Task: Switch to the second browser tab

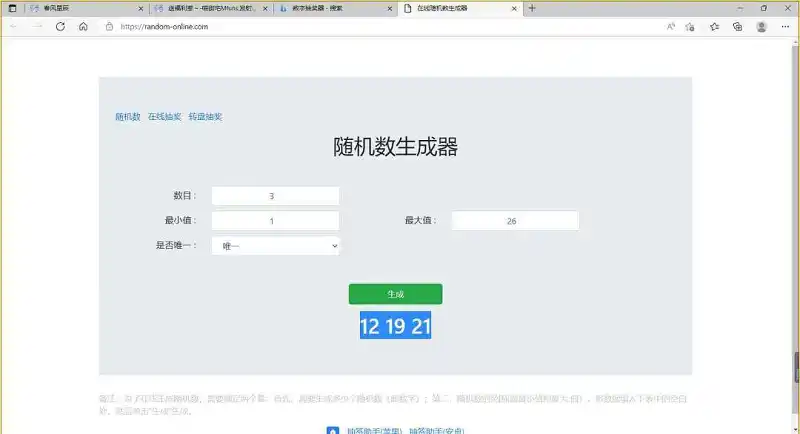Action: tap(210, 8)
